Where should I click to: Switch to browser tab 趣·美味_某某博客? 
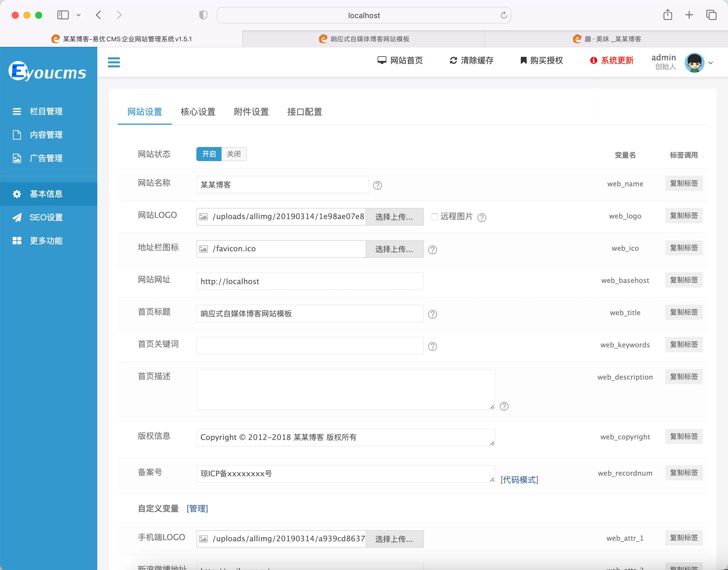(606, 39)
